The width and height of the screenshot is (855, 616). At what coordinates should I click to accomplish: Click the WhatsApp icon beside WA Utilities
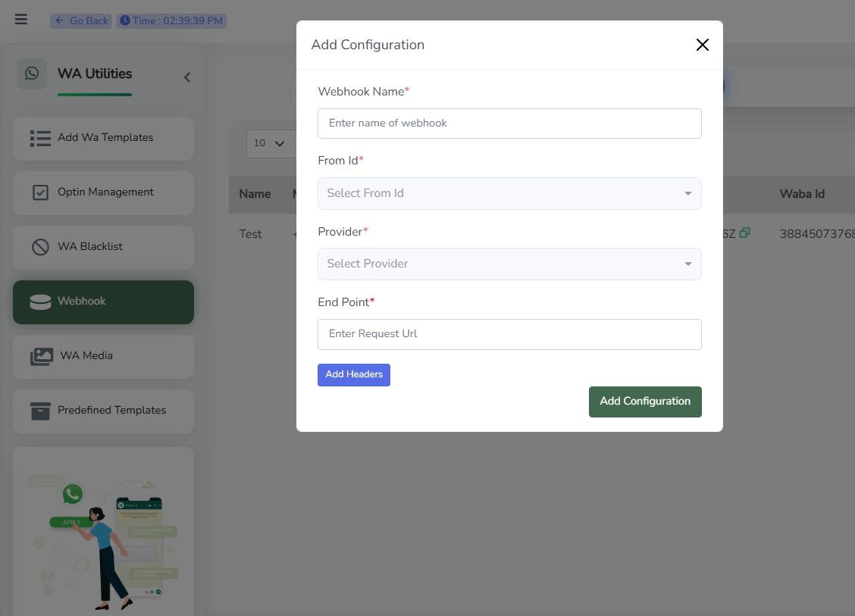tap(32, 73)
